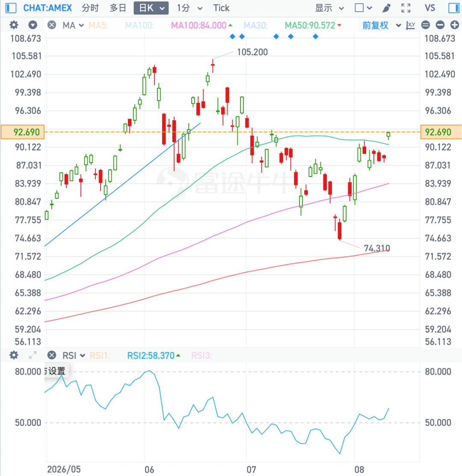This screenshot has height=476, width=462.
Task: Zoom in chart with plus button
Action: coord(454,25)
